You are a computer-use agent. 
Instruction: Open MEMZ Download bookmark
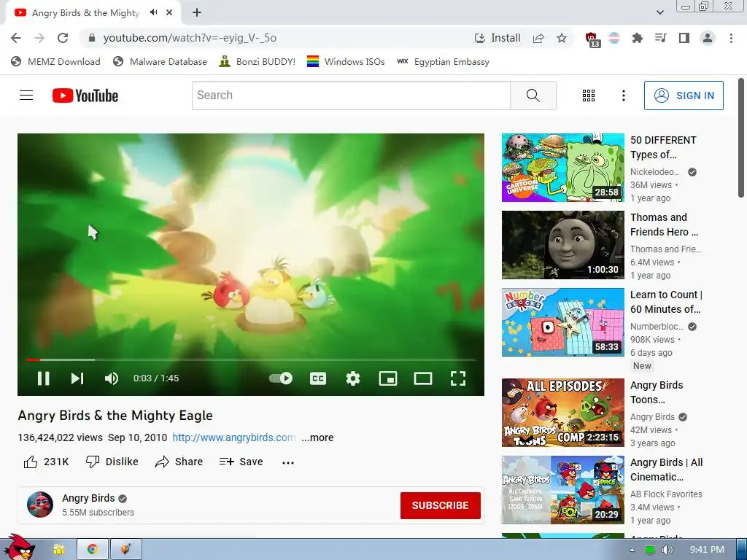click(55, 61)
